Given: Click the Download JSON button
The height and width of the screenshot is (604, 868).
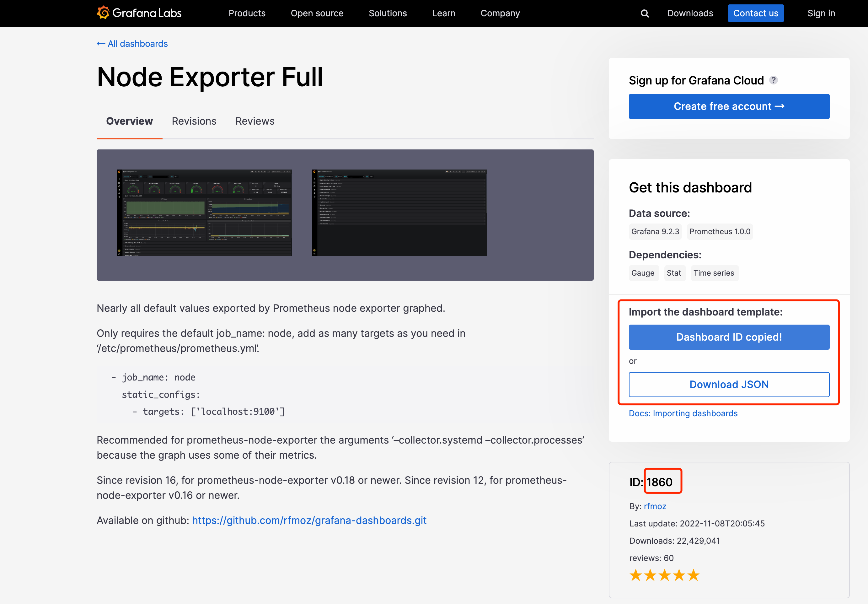Looking at the screenshot, I should coord(728,384).
